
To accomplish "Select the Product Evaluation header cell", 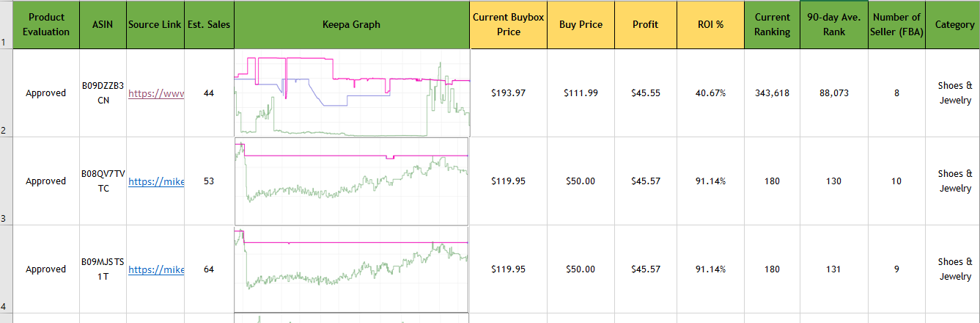I will 46,25.
